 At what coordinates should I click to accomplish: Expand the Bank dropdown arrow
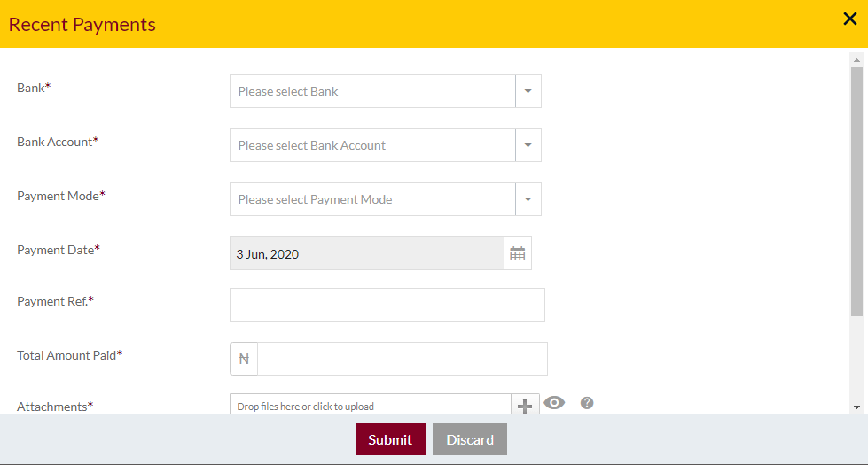(x=528, y=91)
